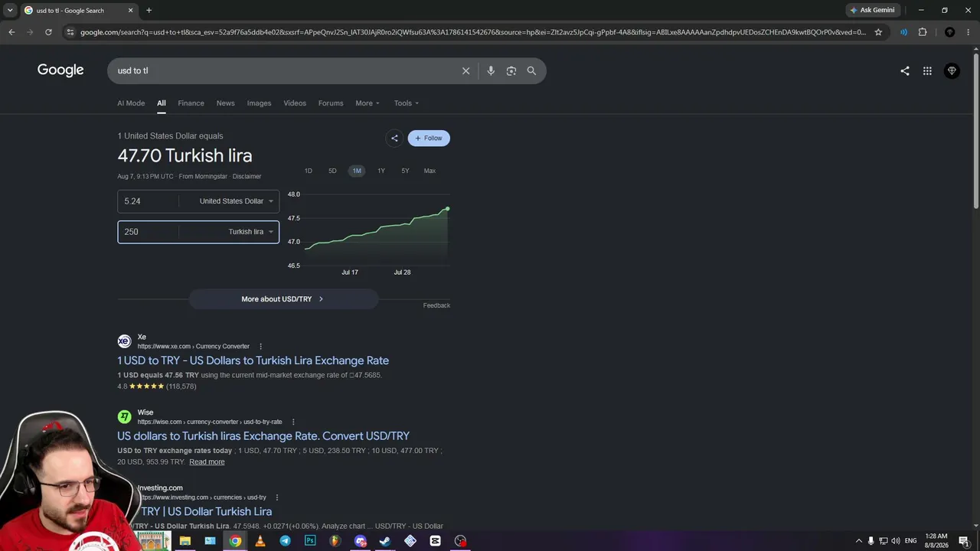Click the latest point on the exchange chart
The height and width of the screenshot is (551, 980).
(x=447, y=208)
